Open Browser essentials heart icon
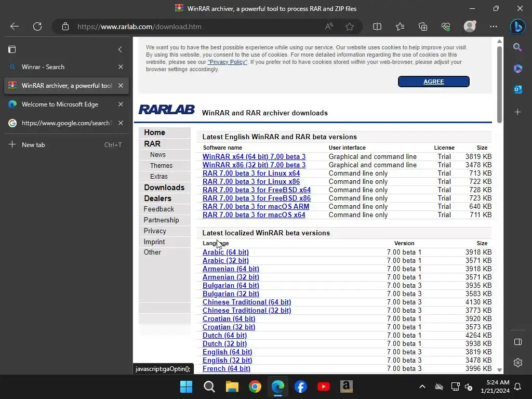 pyautogui.click(x=446, y=26)
